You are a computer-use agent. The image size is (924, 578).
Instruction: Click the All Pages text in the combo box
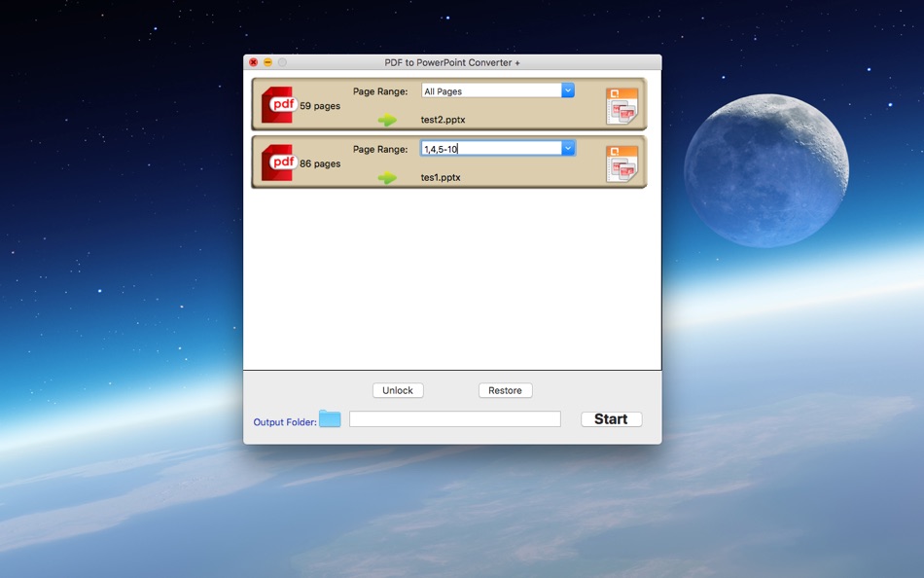tap(444, 91)
